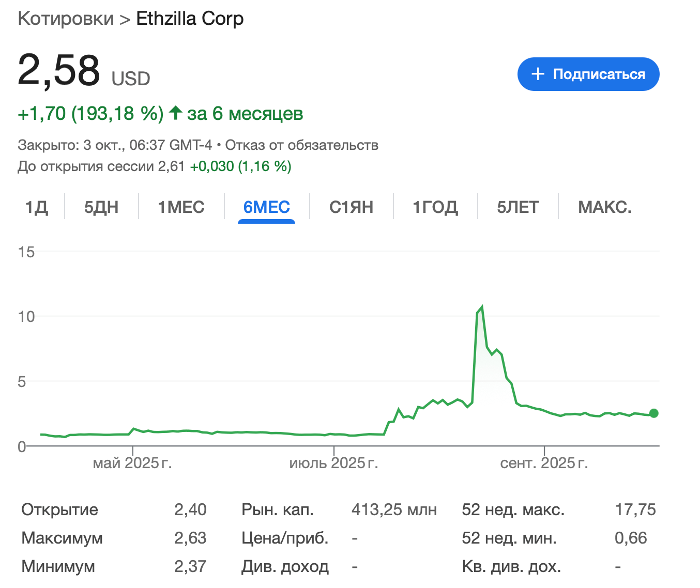Click the green endpoint dot on chart
Image resolution: width=700 pixels, height=588 pixels.
click(653, 413)
